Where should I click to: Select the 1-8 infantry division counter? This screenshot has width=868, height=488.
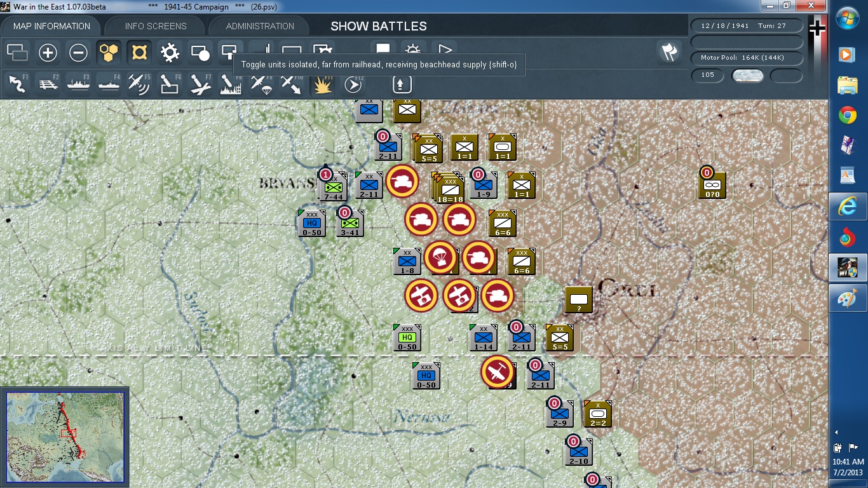407,261
